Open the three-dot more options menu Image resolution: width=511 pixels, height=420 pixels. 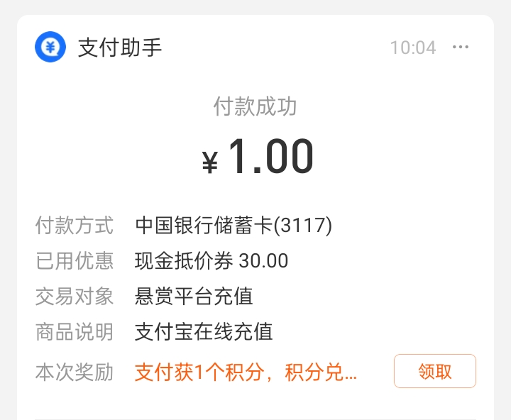coord(461,48)
